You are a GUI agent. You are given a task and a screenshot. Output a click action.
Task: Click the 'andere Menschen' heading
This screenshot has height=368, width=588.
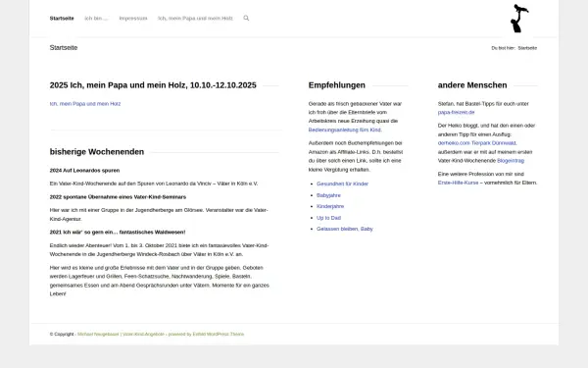tap(472, 85)
